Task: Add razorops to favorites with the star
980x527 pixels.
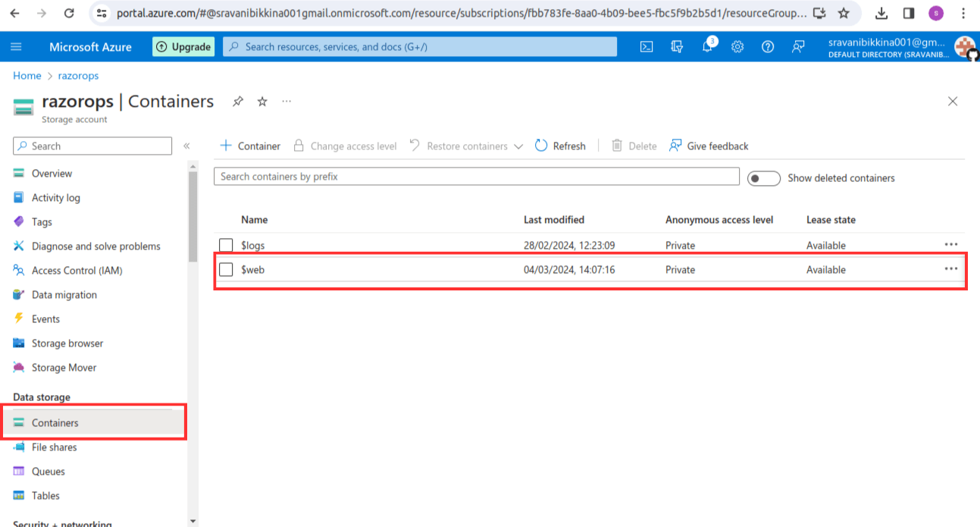Action: [261, 101]
